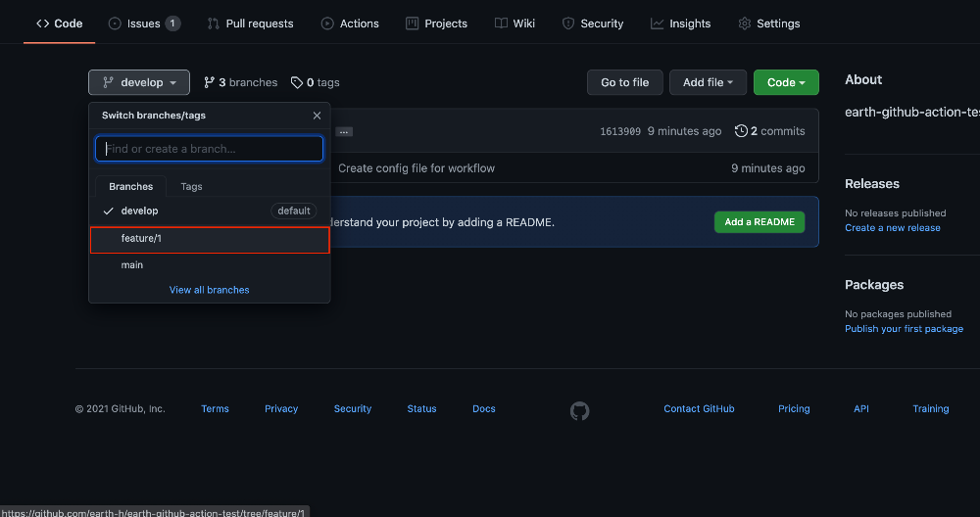Click the Issues count badge showing 1
980x517 pixels.
[173, 23]
